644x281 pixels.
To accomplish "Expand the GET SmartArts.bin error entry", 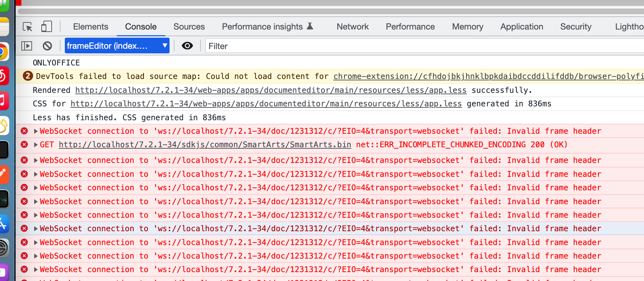I will (x=36, y=145).
